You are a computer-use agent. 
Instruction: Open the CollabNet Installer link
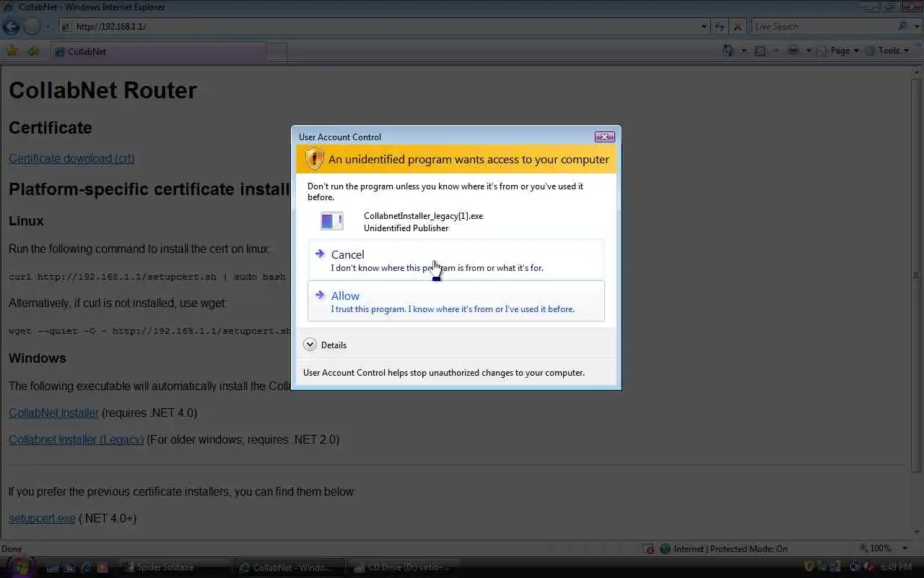[x=53, y=413]
